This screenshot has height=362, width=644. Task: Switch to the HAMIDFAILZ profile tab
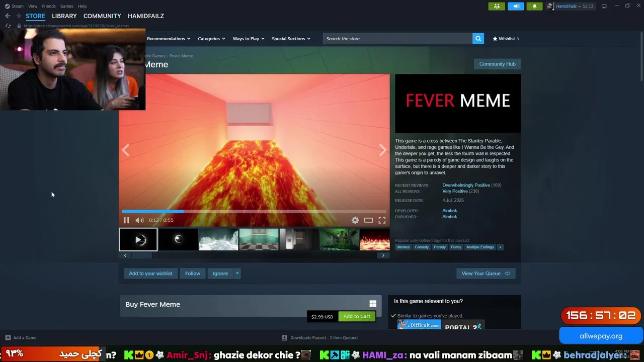point(146,16)
